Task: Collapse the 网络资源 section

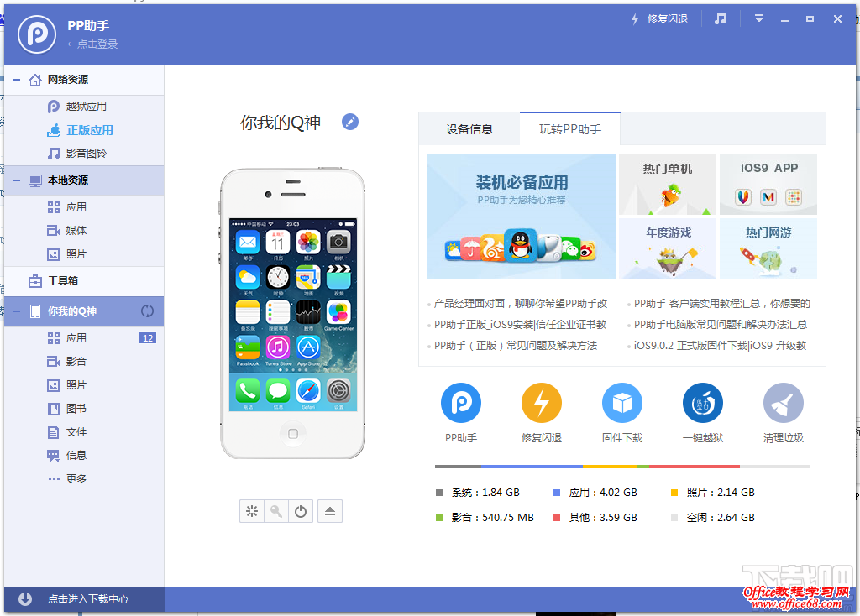Action: (17, 80)
